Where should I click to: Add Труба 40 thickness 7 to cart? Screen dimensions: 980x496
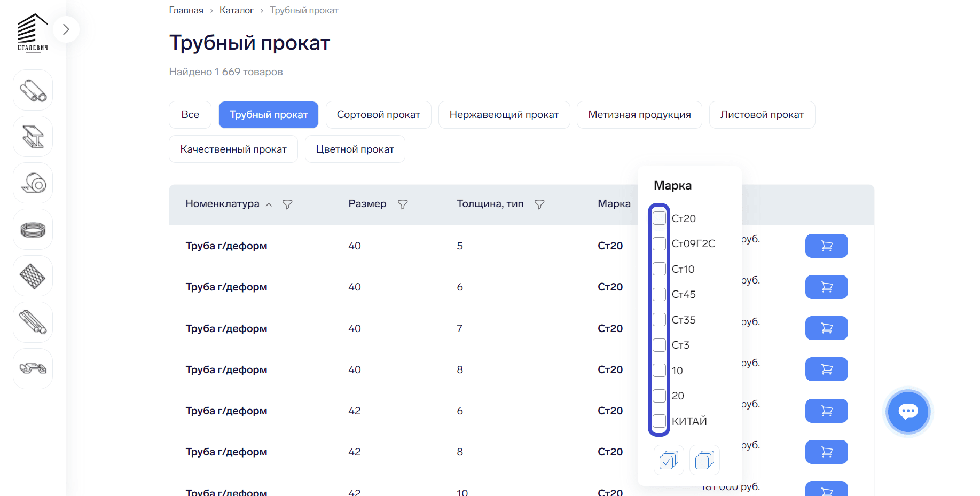coord(826,328)
